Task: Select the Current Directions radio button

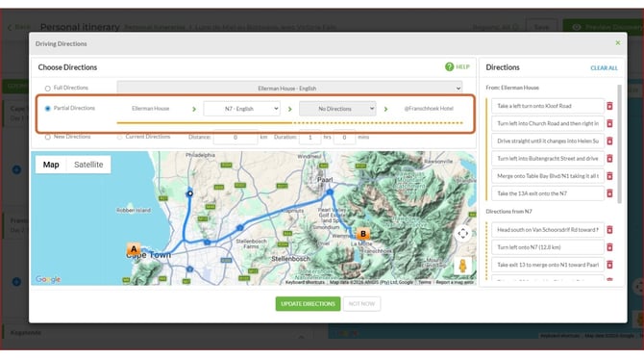Action: 119,137
